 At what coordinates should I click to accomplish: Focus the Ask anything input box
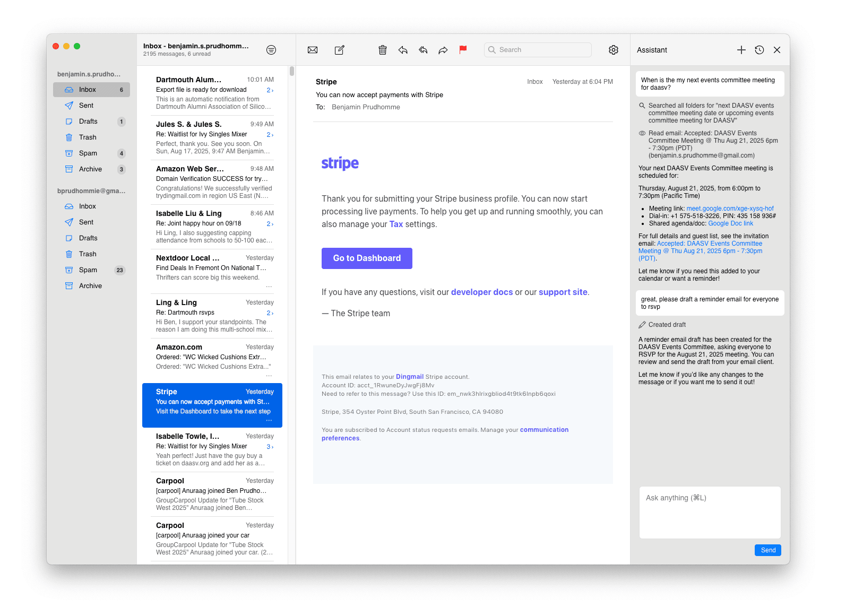tap(710, 513)
